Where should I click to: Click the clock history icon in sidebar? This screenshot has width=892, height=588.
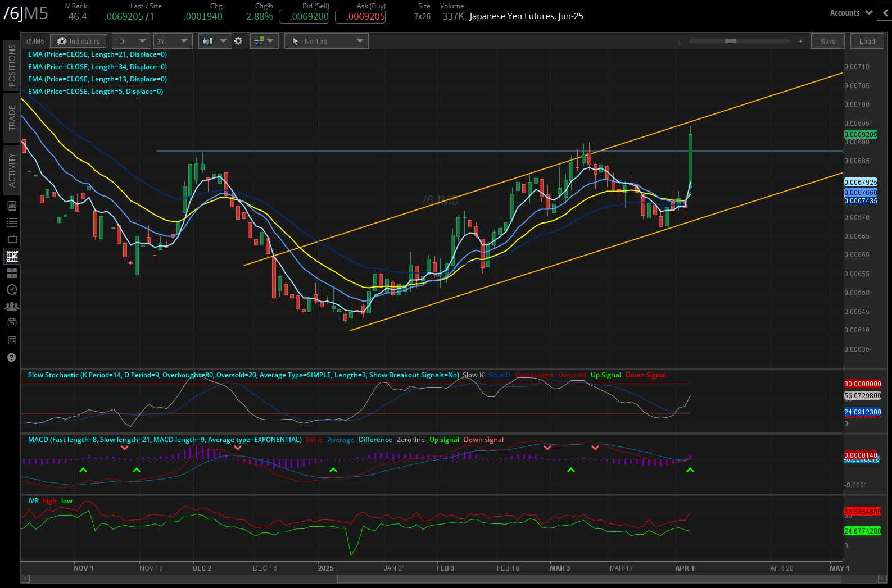pos(12,290)
